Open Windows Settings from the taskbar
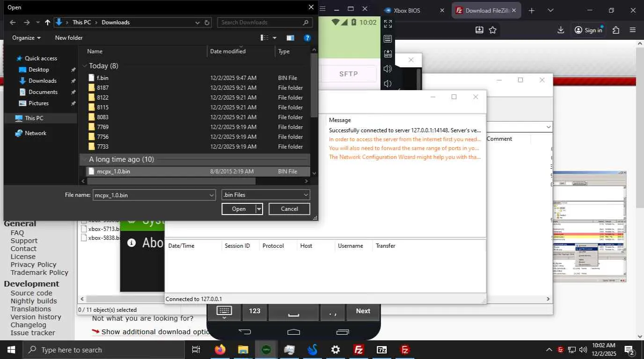Screen dimensions: 644x359 click(x=336, y=350)
